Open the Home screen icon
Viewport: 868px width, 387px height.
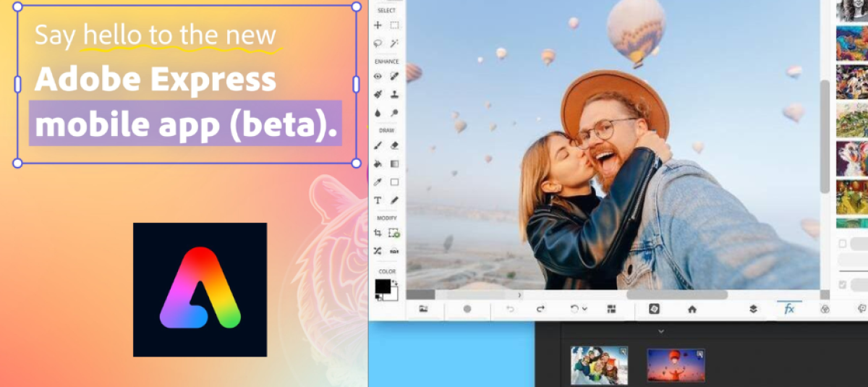tap(692, 309)
